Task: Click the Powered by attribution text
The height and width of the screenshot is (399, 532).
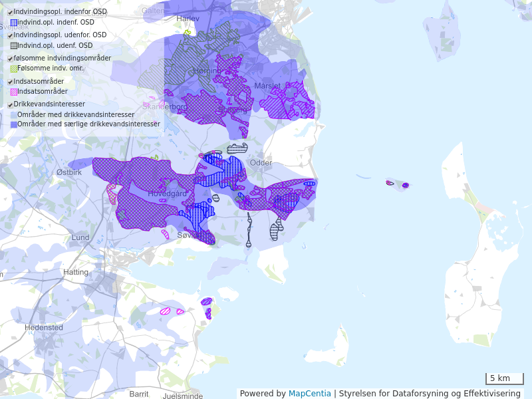Action: (263, 394)
